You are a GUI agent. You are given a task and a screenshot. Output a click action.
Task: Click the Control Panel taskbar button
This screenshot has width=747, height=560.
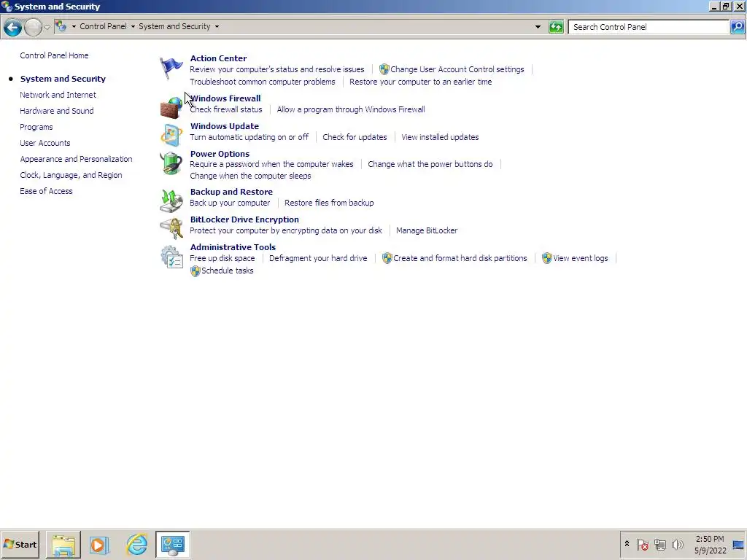click(x=172, y=544)
